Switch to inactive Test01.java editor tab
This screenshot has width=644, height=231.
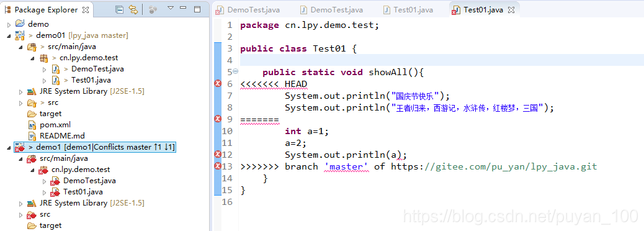pos(409,10)
